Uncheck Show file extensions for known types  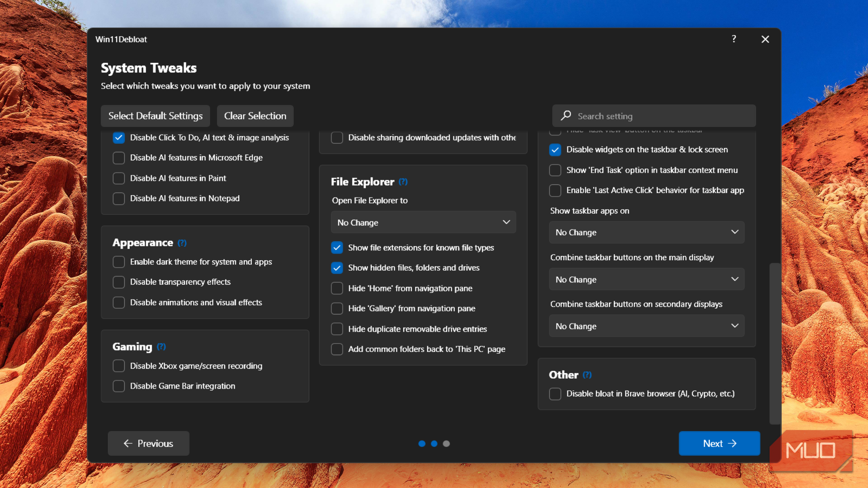tap(337, 248)
